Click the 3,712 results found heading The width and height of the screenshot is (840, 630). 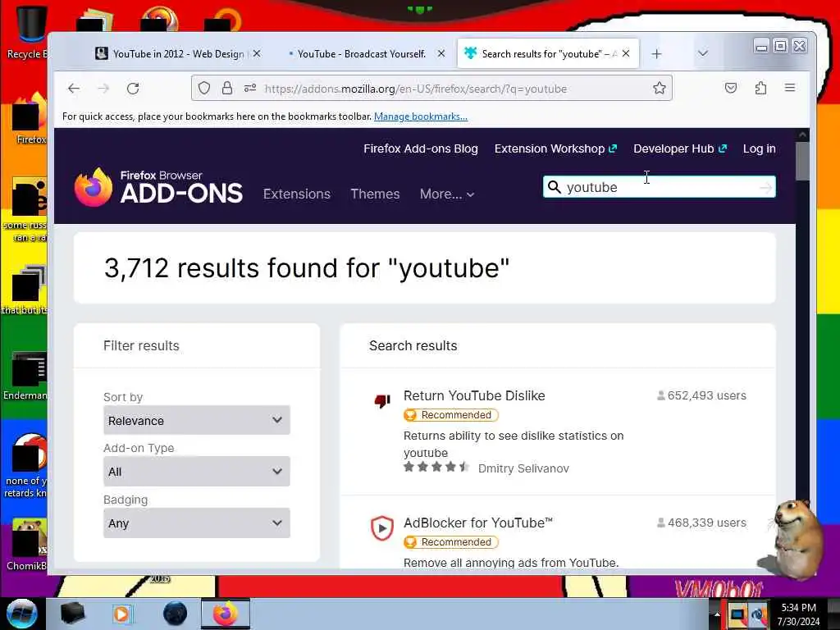click(x=307, y=268)
